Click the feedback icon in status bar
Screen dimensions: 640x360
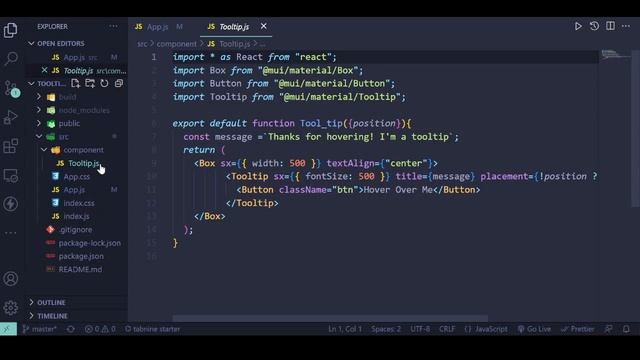pos(609,329)
